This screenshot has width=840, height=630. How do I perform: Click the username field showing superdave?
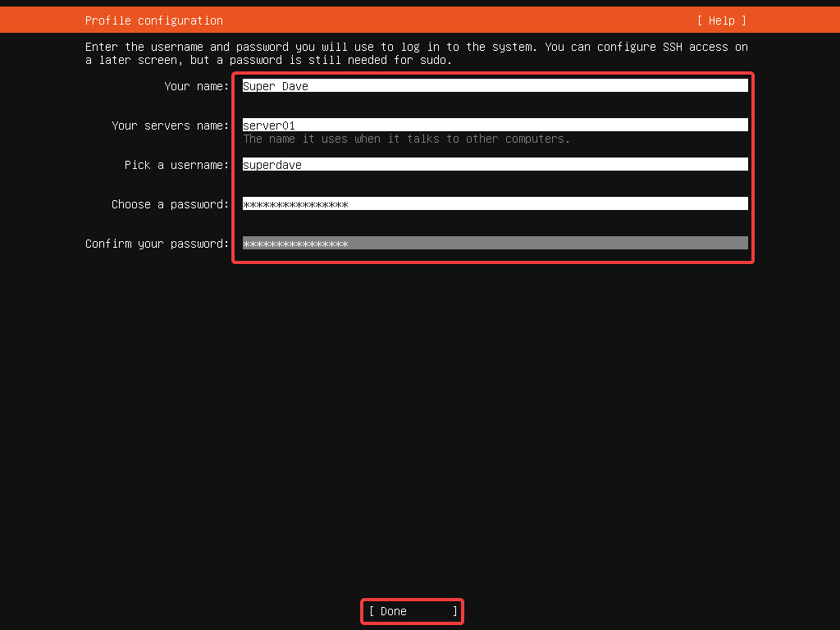(492, 164)
